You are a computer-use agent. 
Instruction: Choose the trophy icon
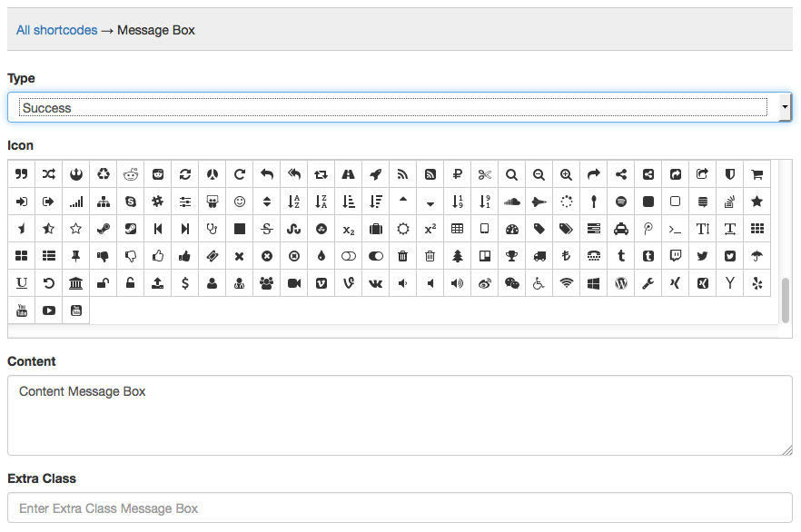pos(512,256)
